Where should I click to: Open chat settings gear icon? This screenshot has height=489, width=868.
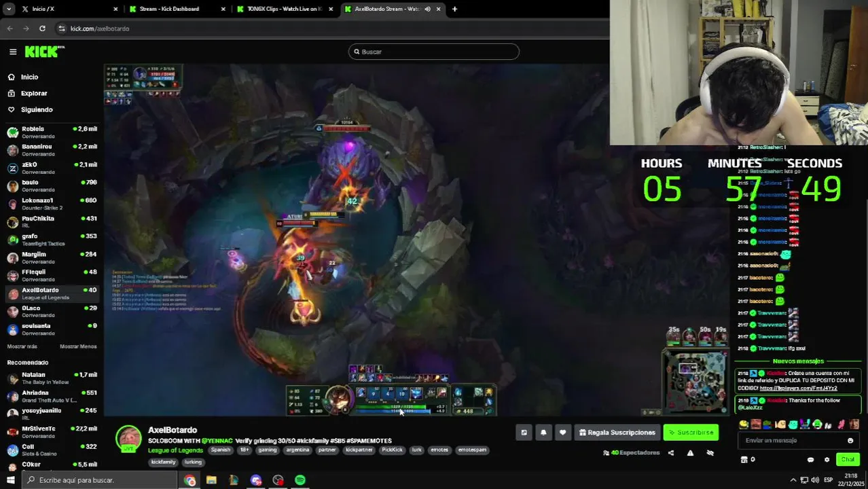(x=827, y=460)
